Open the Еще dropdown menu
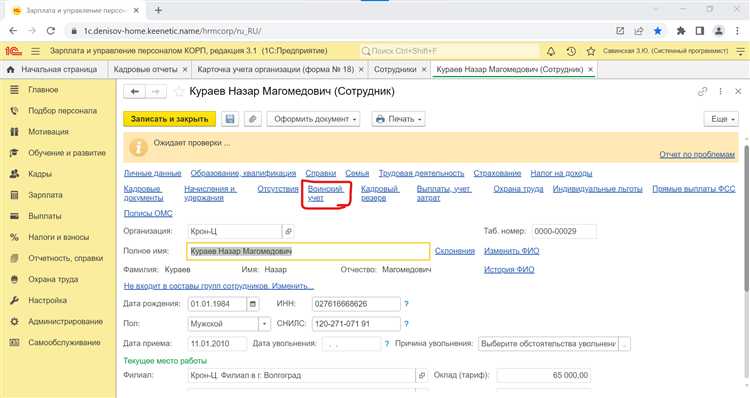Screen dimensions: 750x398 coord(721,119)
